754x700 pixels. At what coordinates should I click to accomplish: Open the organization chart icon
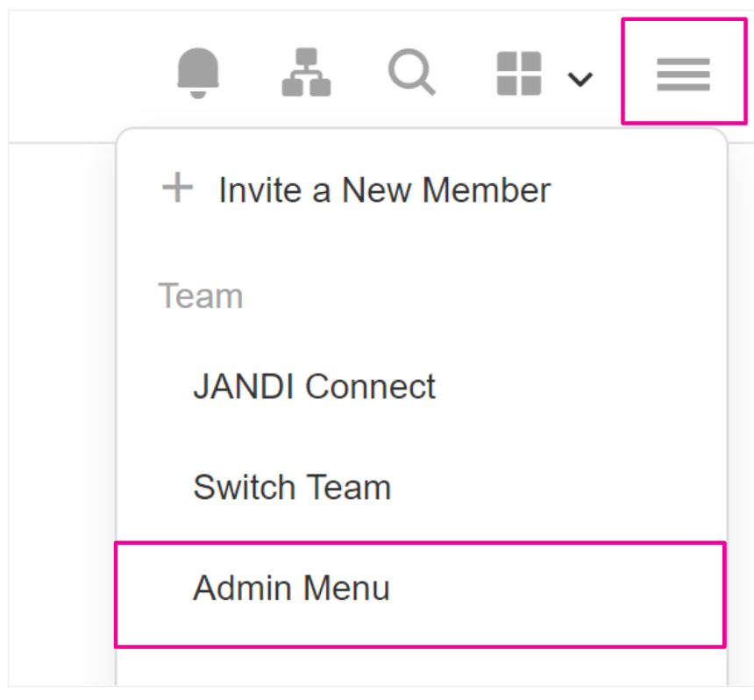click(x=306, y=72)
